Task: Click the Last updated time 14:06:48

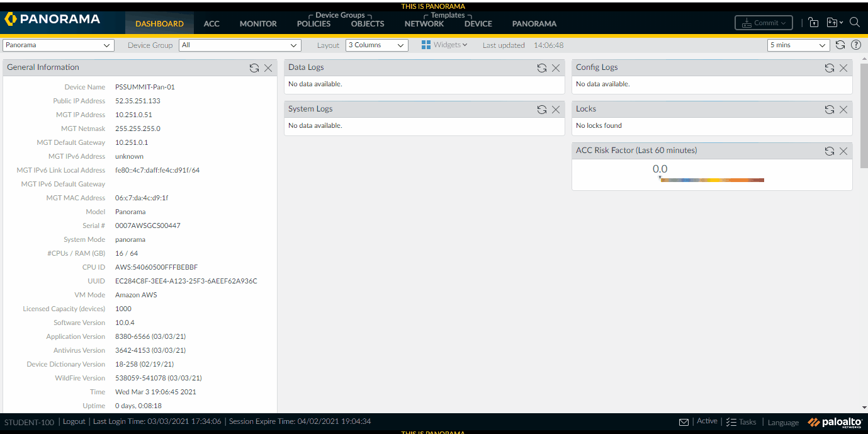Action: pyautogui.click(x=548, y=45)
